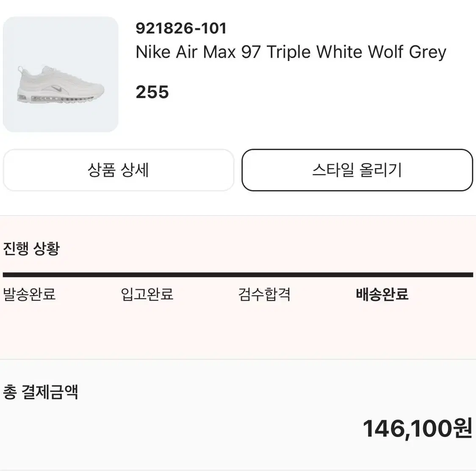The width and height of the screenshot is (476, 476).
Task: Select the style code 921826-101
Action: pyautogui.click(x=181, y=28)
